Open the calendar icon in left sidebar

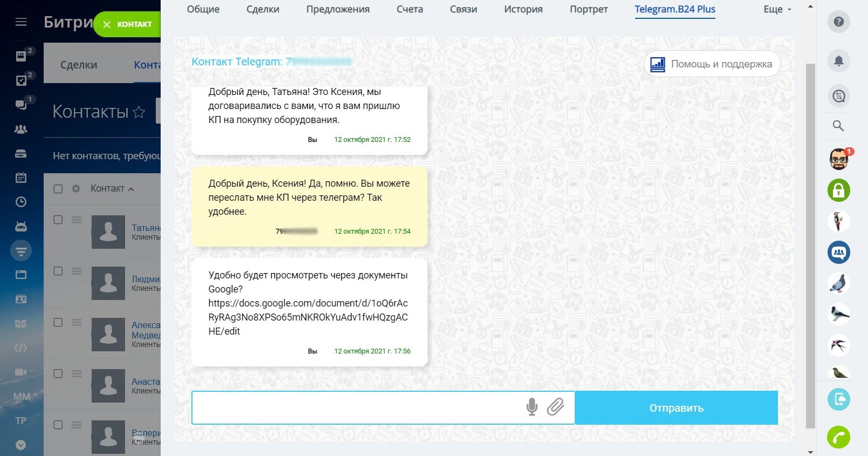(x=21, y=178)
